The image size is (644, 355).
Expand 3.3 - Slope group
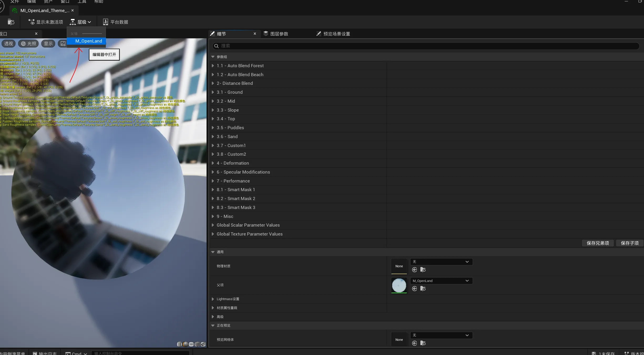[x=213, y=110]
